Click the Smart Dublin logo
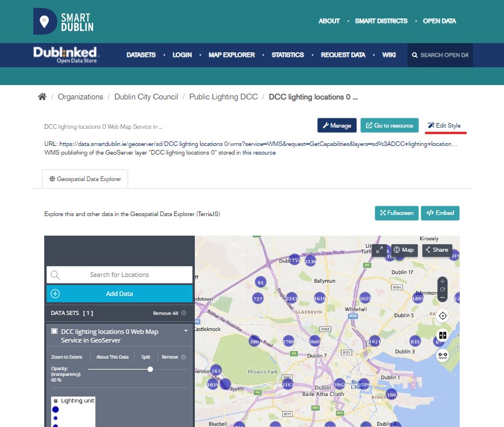The width and height of the screenshot is (504, 427). pos(63,21)
